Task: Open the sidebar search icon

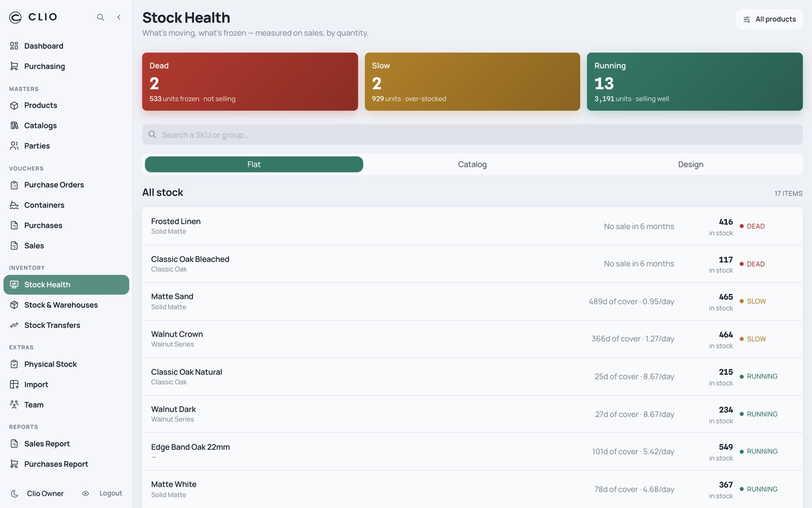Action: point(100,17)
